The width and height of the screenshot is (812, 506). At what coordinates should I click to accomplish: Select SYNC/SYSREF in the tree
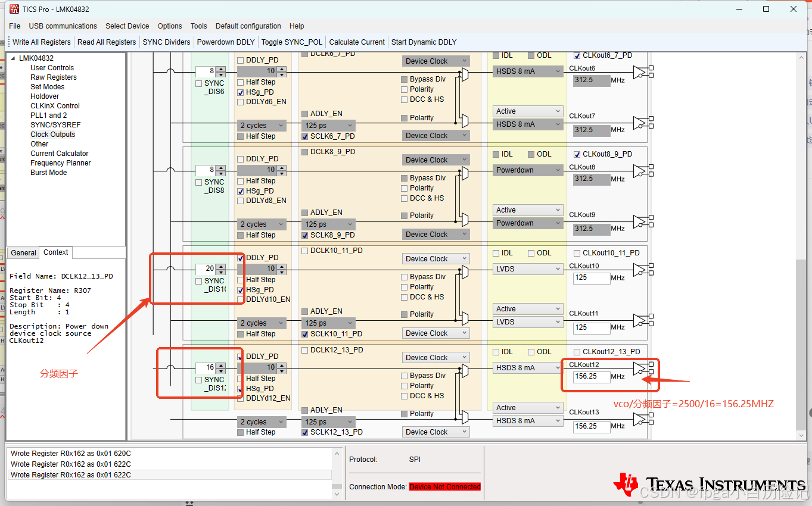55,125
